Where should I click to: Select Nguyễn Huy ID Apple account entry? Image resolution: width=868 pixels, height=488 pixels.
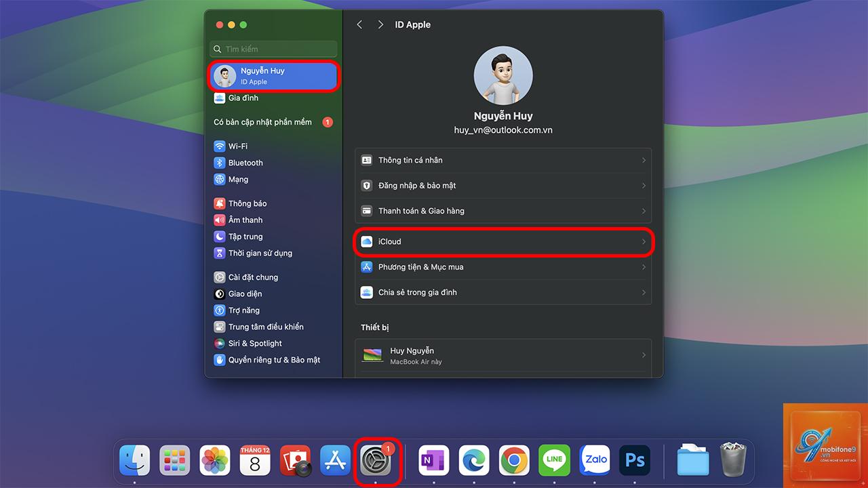273,76
